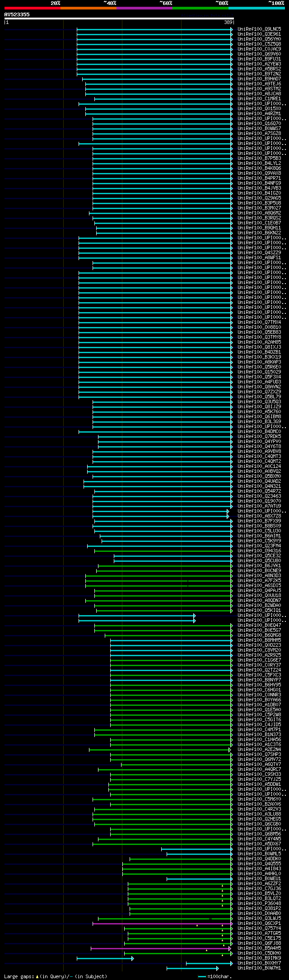
Task: Select the UniRef100_B9IMK9 label
Action: [x=259, y=958]
